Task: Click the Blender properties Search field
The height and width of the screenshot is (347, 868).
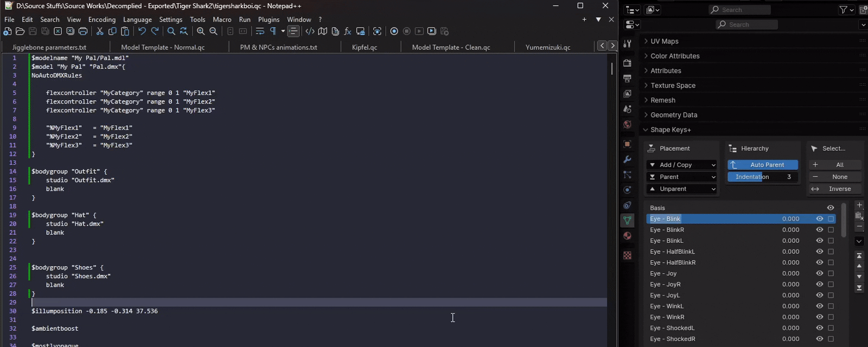Action: pyautogui.click(x=746, y=24)
